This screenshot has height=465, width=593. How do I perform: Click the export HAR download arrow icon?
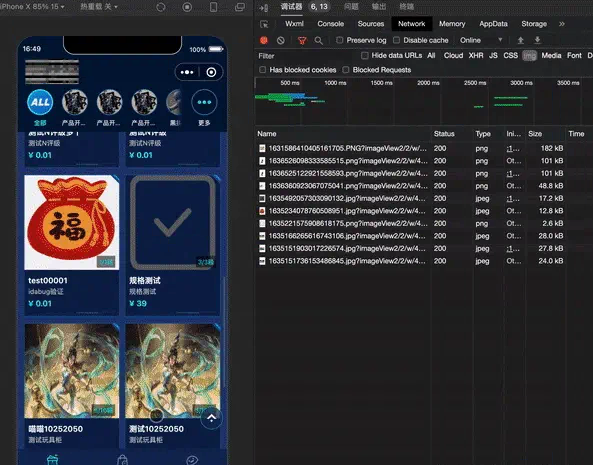pos(537,40)
